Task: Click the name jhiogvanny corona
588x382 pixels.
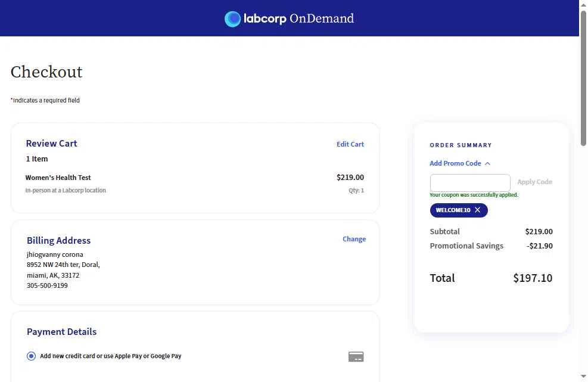Action: tap(55, 254)
